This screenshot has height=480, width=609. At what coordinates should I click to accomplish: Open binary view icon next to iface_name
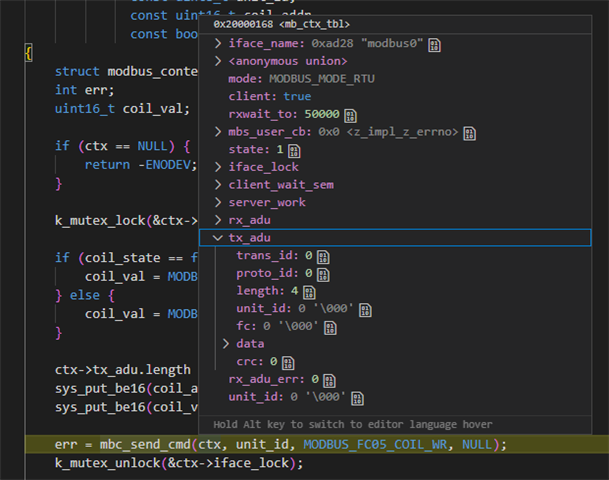coord(434,45)
